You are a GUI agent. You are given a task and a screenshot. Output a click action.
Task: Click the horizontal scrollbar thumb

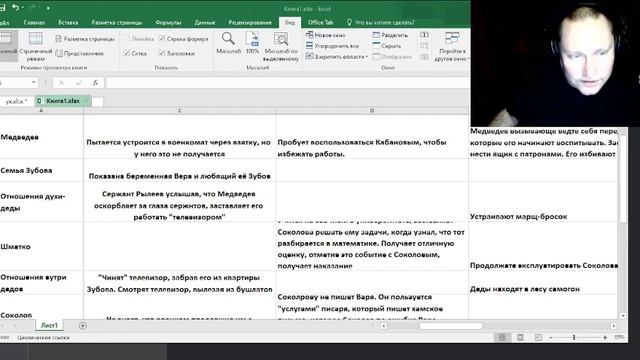tap(451, 326)
